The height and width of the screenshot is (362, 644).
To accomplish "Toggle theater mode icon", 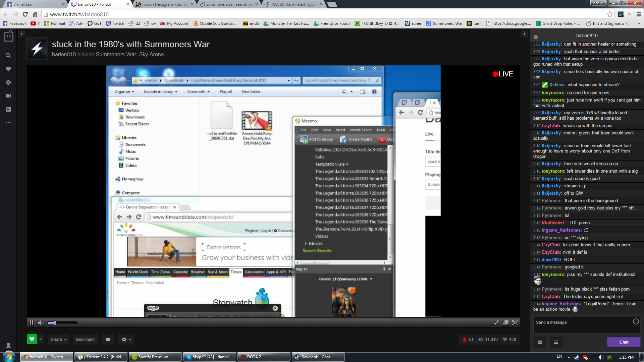I will tap(108, 340).
